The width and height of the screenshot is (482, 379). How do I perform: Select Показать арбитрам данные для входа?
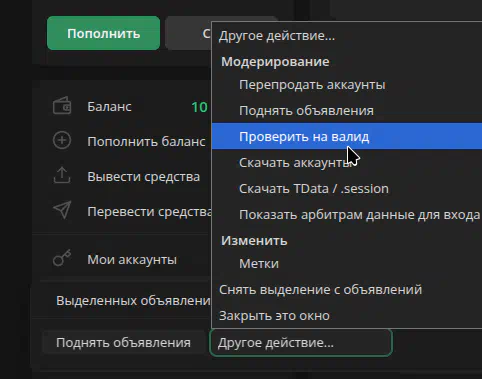(x=347, y=215)
